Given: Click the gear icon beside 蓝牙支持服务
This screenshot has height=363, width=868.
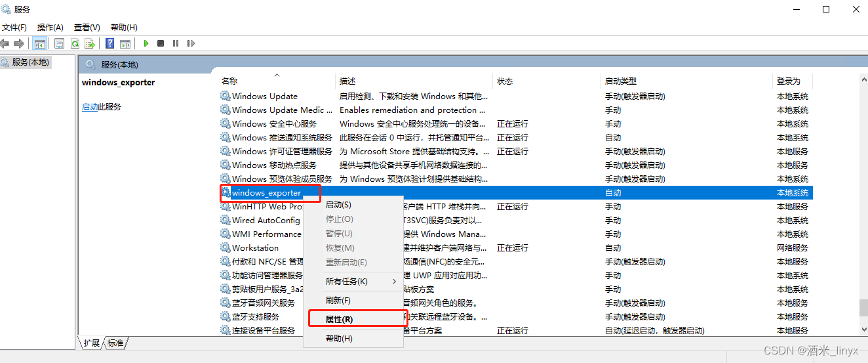Looking at the screenshot, I should click(226, 316).
